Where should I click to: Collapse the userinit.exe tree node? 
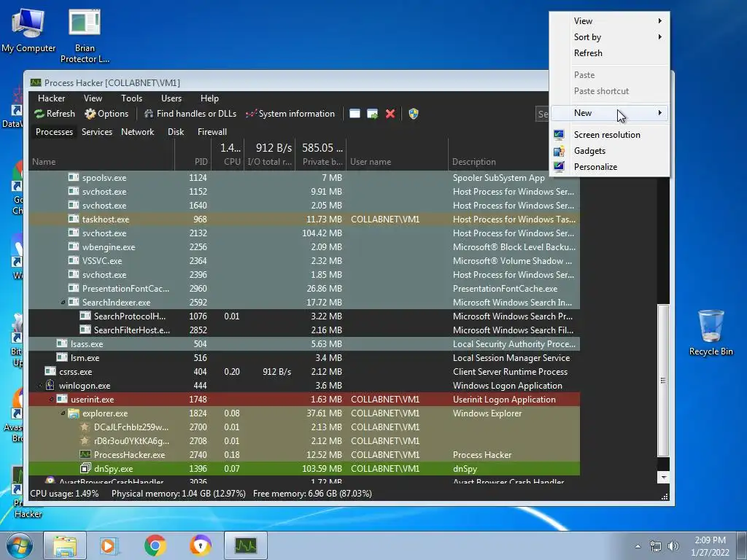[x=51, y=400]
